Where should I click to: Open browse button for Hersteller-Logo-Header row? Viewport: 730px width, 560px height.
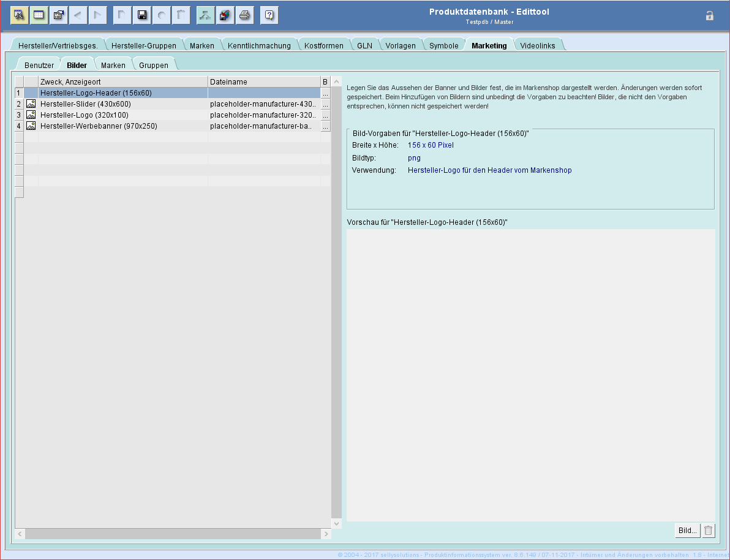(325, 93)
